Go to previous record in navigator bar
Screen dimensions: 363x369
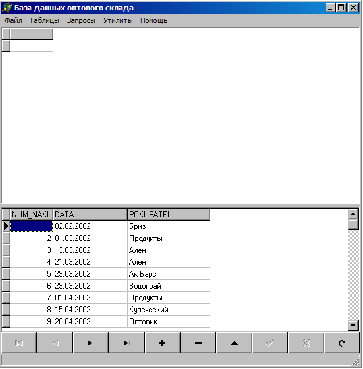click(55, 343)
